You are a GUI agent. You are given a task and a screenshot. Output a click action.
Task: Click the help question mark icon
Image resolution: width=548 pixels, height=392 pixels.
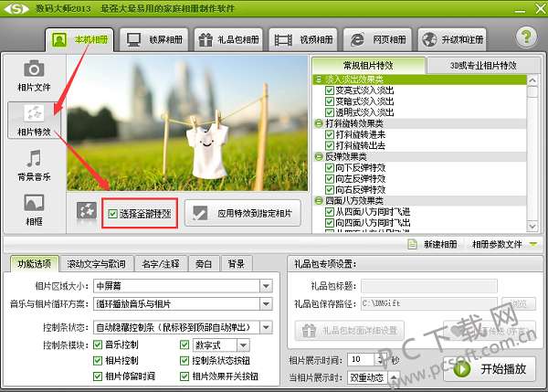click(526, 37)
